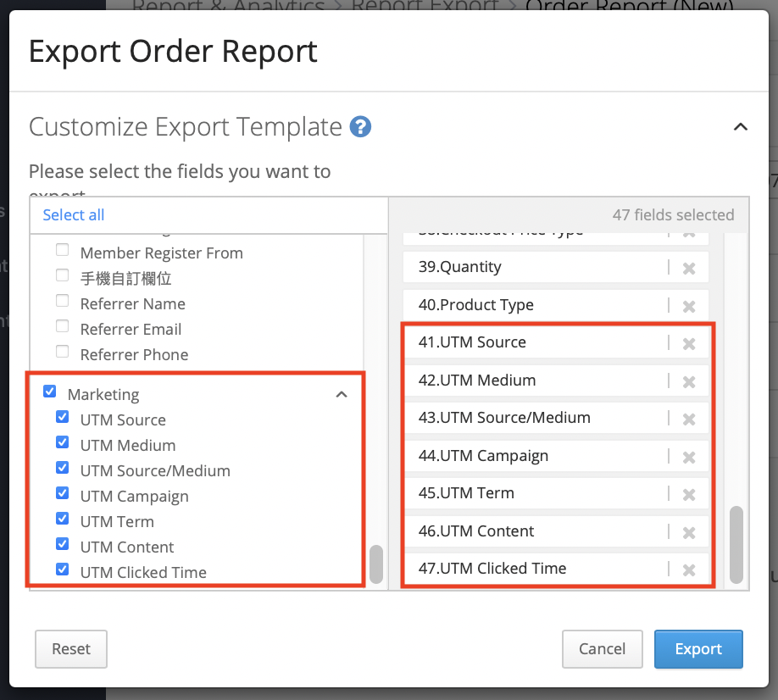
Task: Click the Reset button
Action: (71, 649)
